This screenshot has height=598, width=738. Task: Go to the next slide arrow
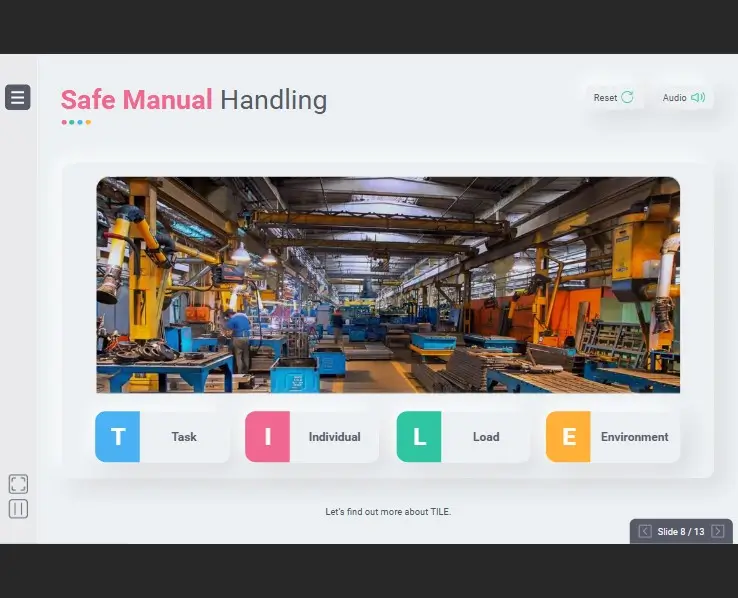click(x=718, y=531)
